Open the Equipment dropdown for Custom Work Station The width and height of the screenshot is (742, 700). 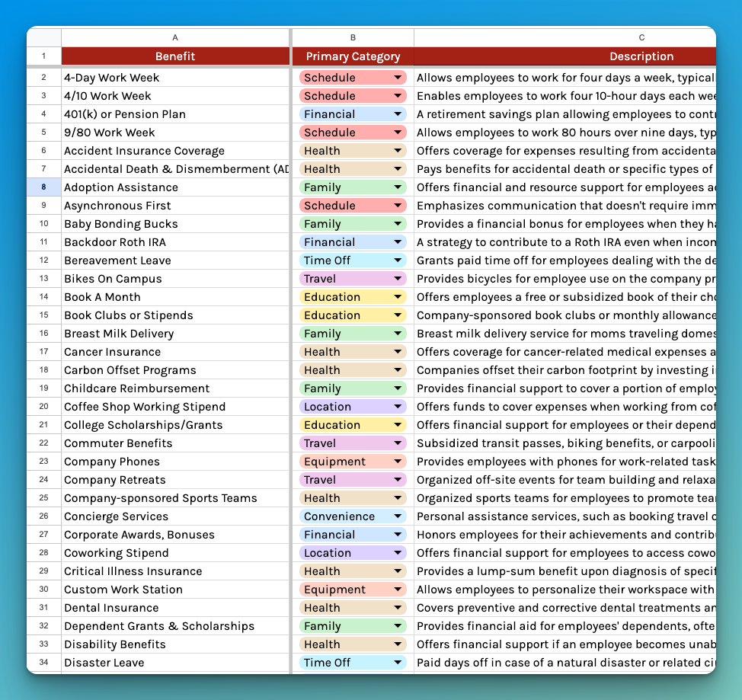(398, 590)
